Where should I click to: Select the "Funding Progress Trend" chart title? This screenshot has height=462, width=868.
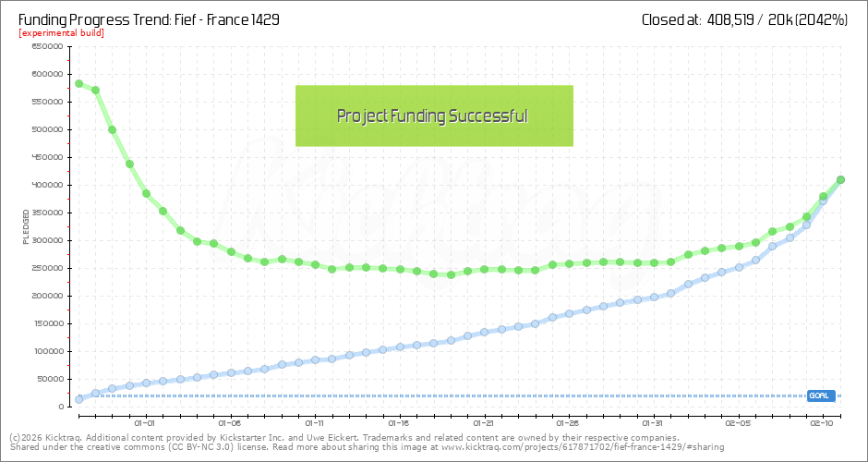[x=149, y=18]
